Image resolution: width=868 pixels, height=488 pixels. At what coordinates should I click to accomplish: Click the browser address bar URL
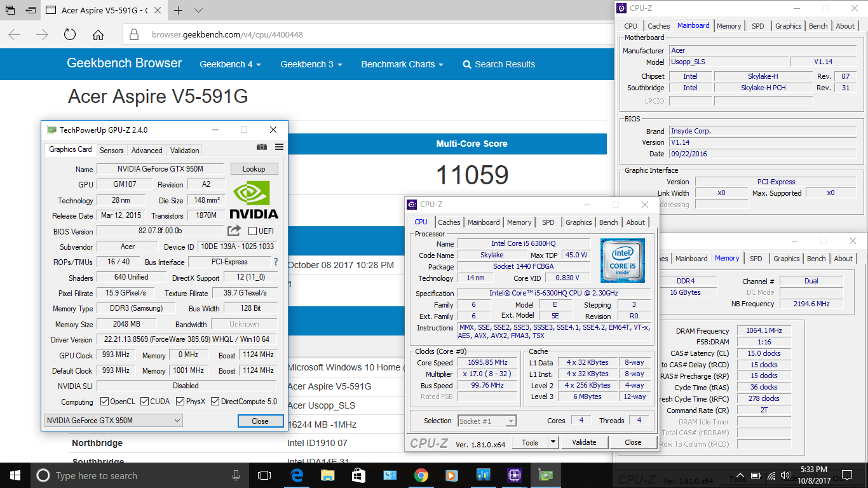(227, 35)
